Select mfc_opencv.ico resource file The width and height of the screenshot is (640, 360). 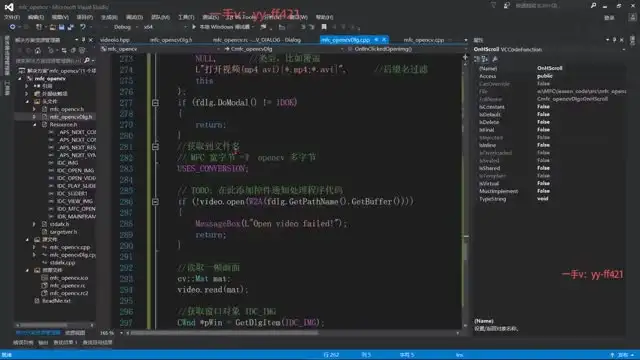tap(69, 278)
